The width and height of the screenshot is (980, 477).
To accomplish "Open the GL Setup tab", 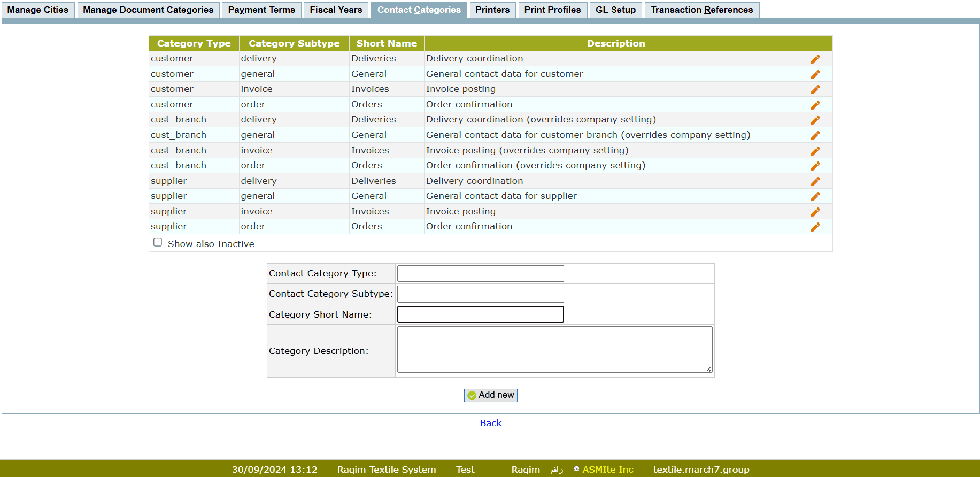I will tap(615, 10).
